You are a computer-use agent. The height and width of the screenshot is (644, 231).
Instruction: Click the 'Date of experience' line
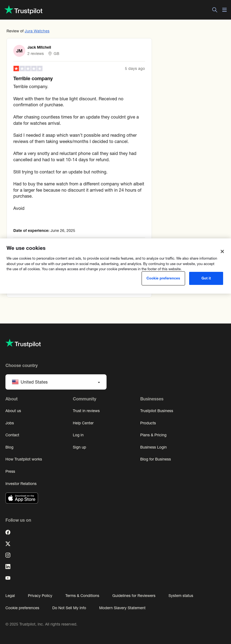tap(44, 231)
